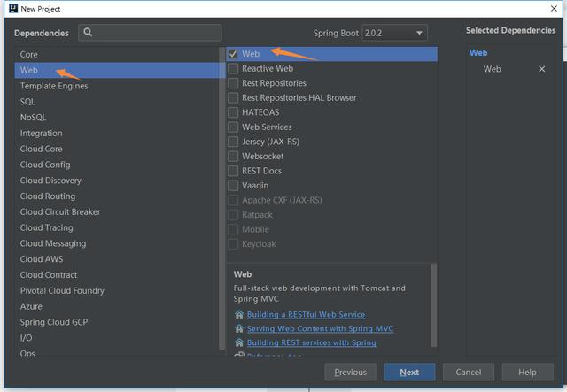
Task: Click the disabled Mobile checkbox
Action: [x=233, y=229]
